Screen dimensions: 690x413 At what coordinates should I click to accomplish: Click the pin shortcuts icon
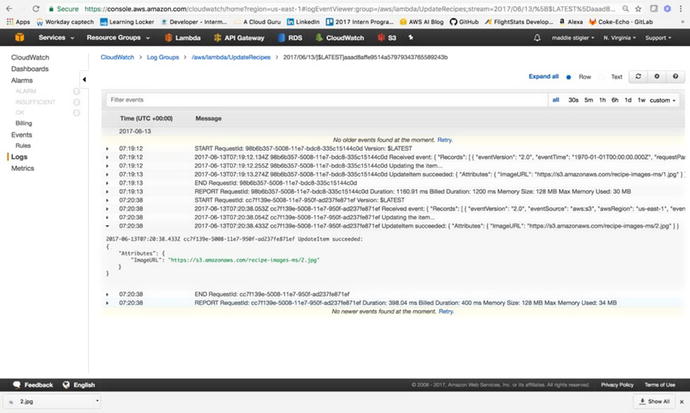pos(411,38)
